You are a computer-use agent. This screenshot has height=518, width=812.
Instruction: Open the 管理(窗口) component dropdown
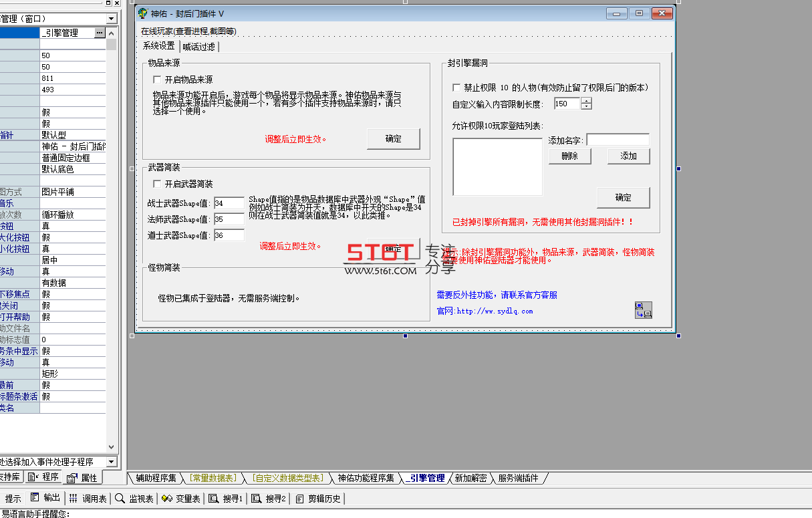(x=111, y=19)
